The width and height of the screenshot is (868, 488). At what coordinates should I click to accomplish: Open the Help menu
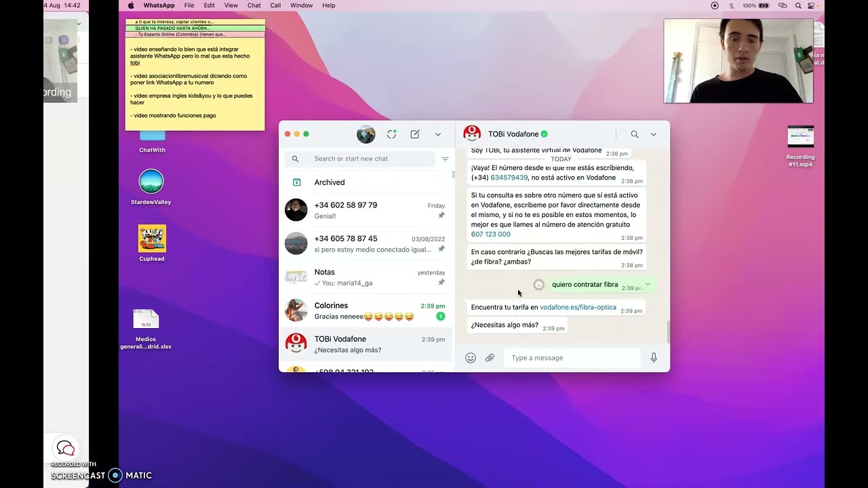[x=329, y=5]
